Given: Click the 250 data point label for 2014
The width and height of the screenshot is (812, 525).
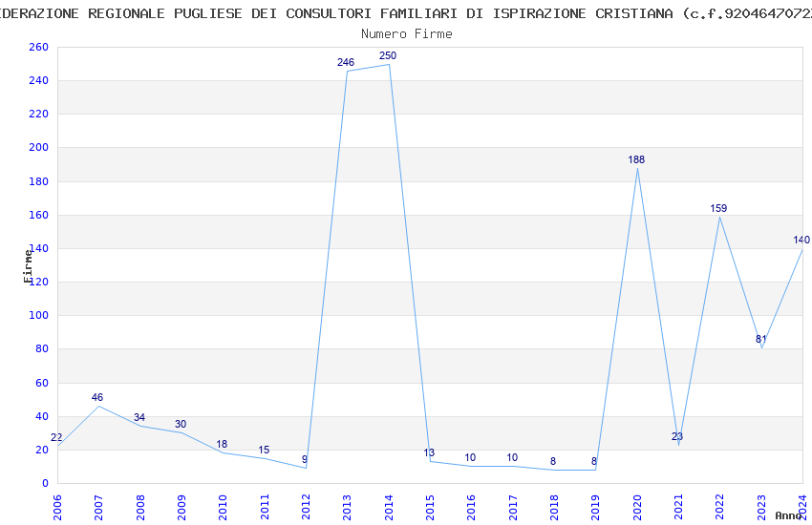Looking at the screenshot, I should pos(387,55).
